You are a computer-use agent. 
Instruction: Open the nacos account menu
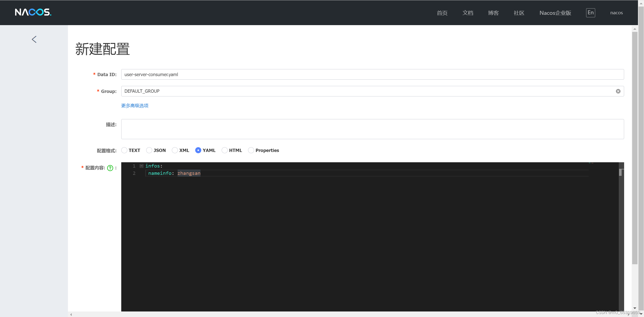click(616, 13)
